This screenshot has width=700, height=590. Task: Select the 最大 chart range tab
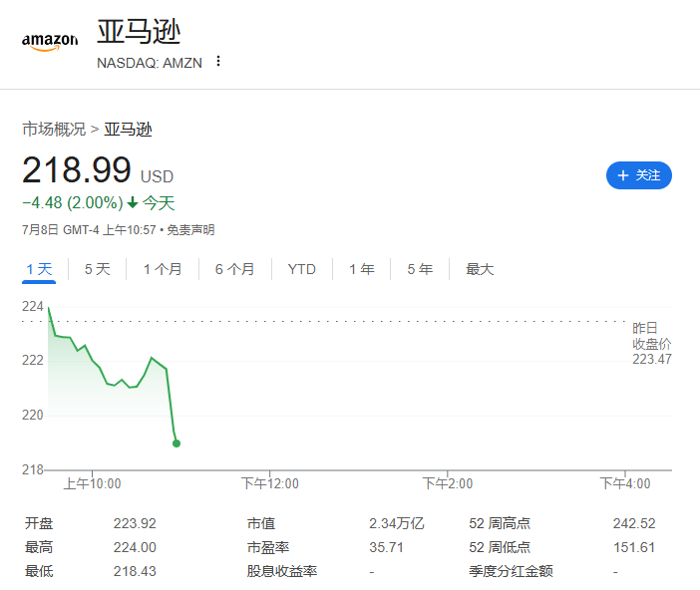coord(480,269)
